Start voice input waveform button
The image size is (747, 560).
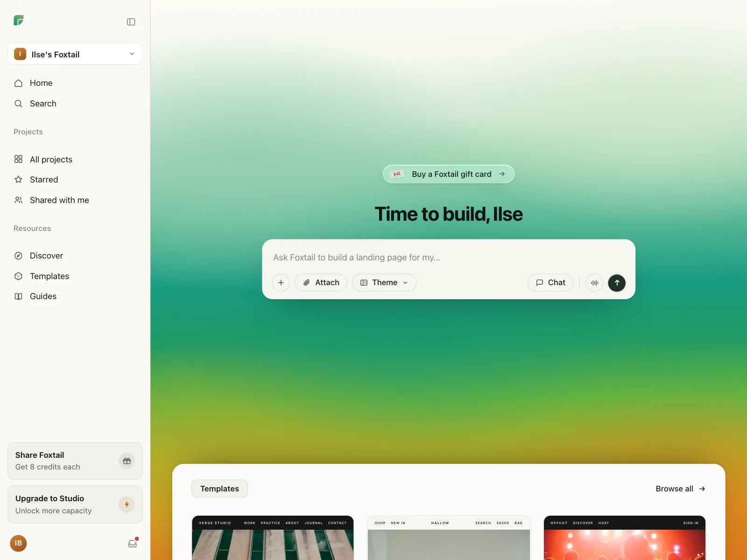pyautogui.click(x=594, y=283)
